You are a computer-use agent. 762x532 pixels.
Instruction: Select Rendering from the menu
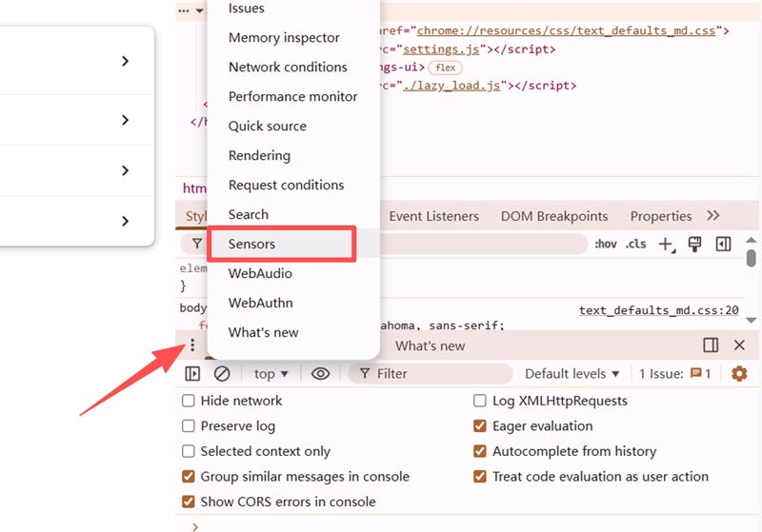point(293,155)
